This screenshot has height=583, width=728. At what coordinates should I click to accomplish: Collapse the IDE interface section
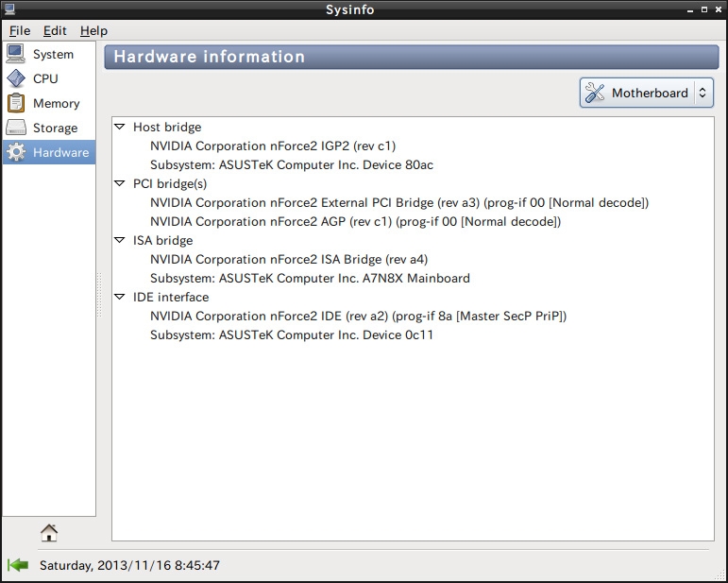click(x=120, y=297)
